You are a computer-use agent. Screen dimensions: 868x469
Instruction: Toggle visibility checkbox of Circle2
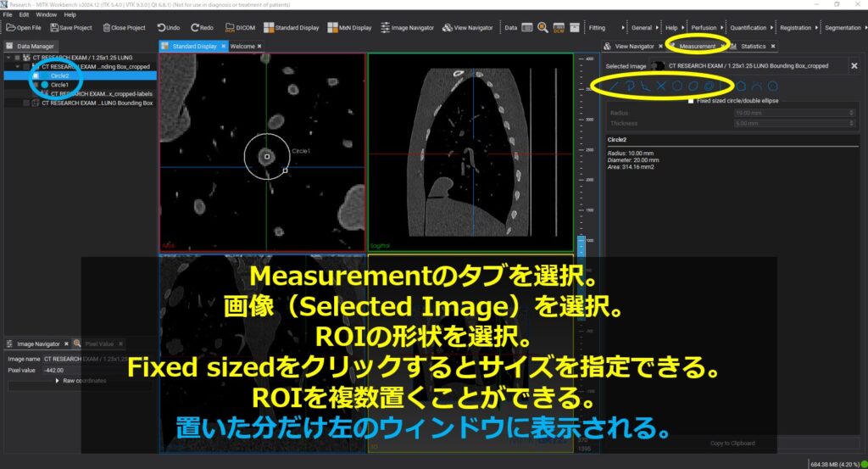click(35, 75)
